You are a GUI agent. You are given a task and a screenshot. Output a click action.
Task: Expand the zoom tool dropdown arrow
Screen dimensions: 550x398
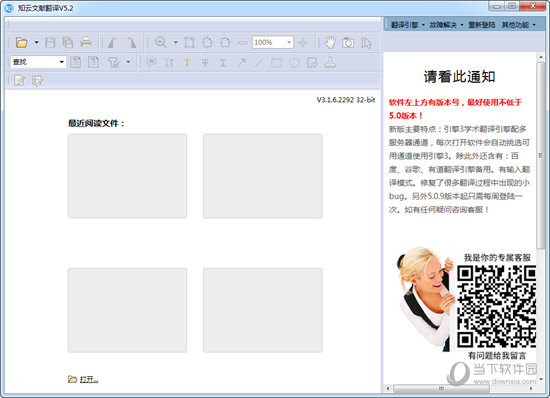point(176,43)
